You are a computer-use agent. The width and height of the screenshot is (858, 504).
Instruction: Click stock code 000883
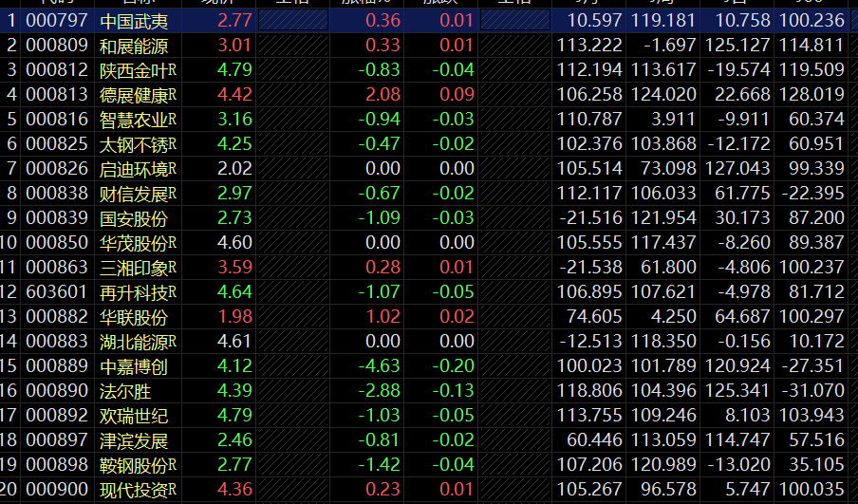57,342
